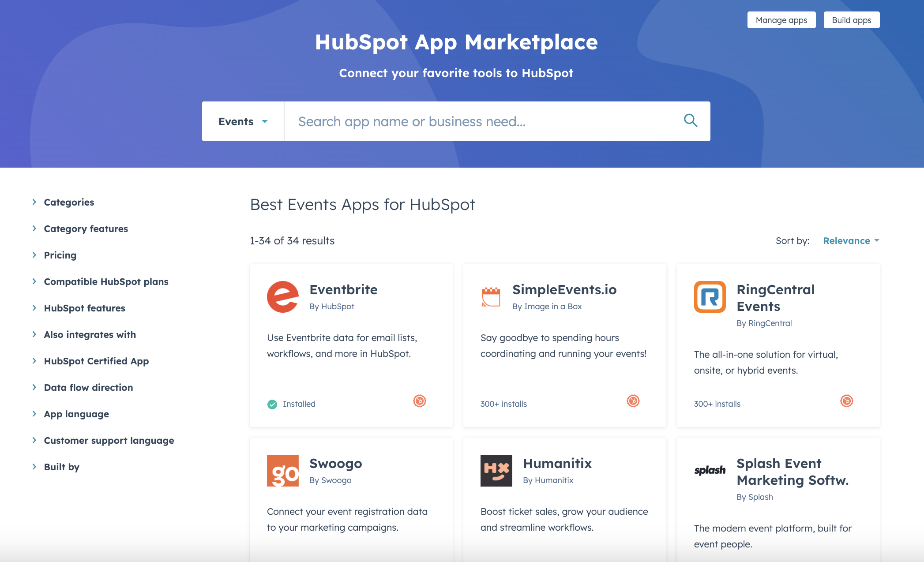Click the search magnifier icon
Image resolution: width=924 pixels, height=562 pixels.
(x=691, y=121)
